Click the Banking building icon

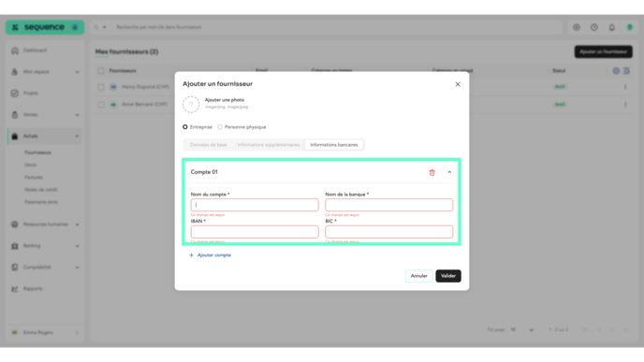point(15,246)
